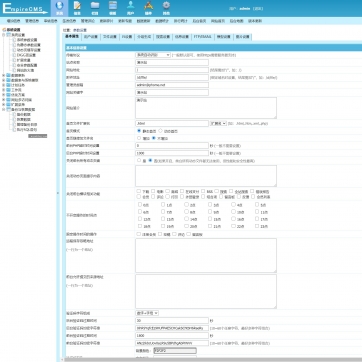Open 备份数据 in the sidebar tree
This screenshot has width=362, height=362.
click(x=23, y=114)
